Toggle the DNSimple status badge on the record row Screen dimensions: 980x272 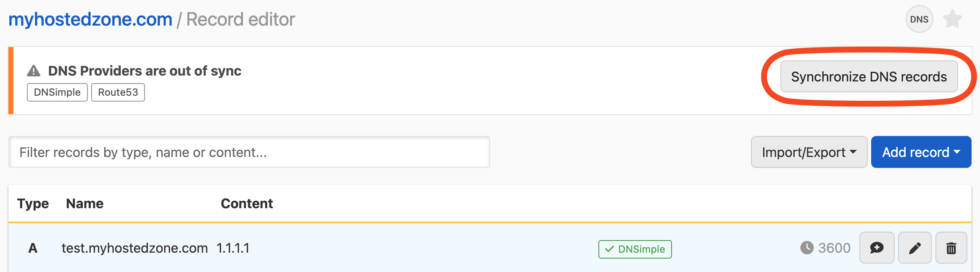coord(635,249)
